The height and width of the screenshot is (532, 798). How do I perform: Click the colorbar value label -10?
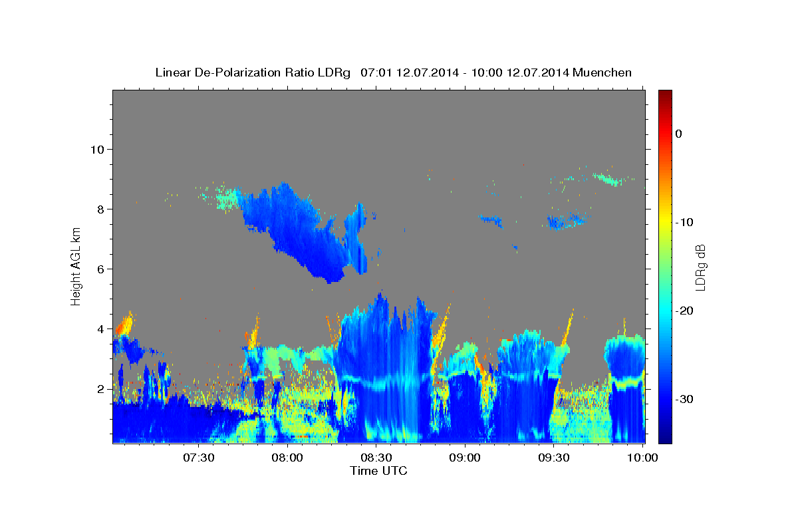[685, 222]
